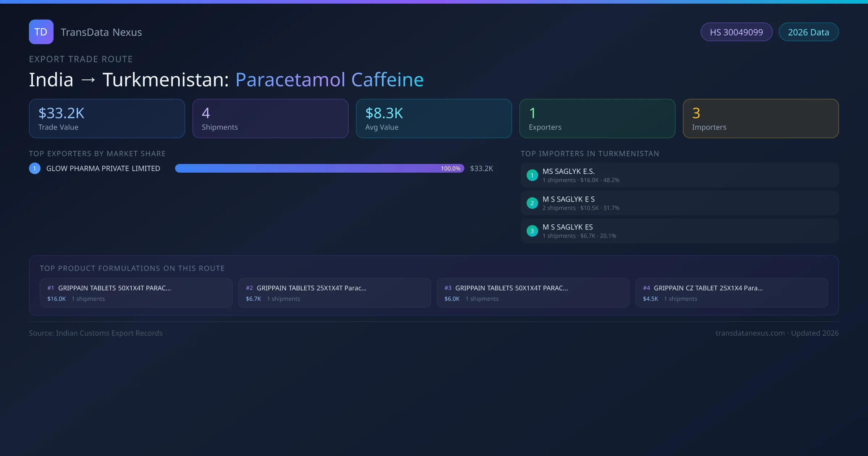Click the TransData Nexus brand name
Screen dimensions: 868x456
click(x=101, y=32)
